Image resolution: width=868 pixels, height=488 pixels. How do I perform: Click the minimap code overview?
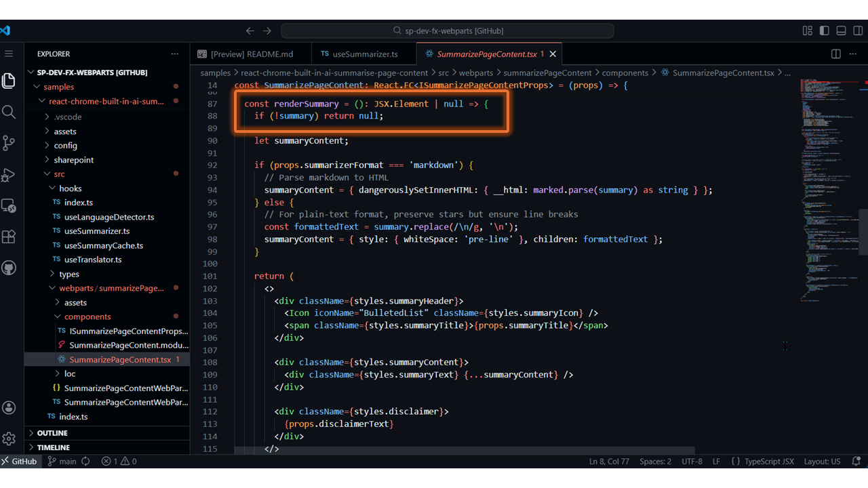(x=829, y=190)
